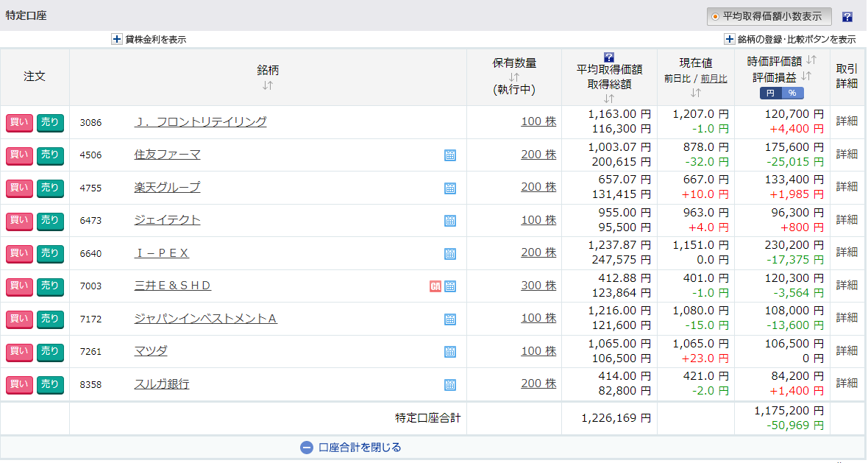
Task: Click 買い button for J.フロントリテイリング
Action: pos(19,122)
